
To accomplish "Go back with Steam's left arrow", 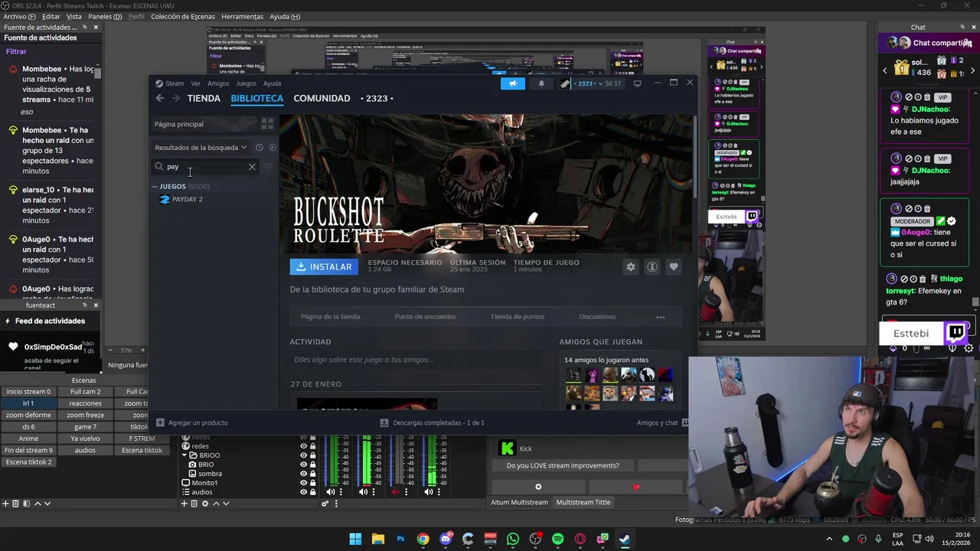I will [159, 98].
